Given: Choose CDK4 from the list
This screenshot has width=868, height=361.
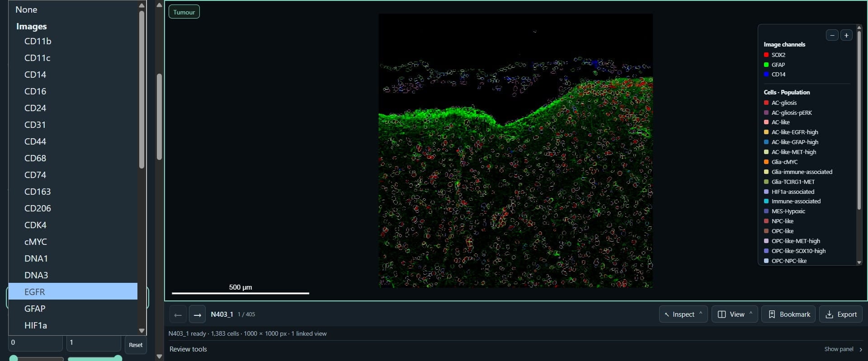Looking at the screenshot, I should (73, 225).
